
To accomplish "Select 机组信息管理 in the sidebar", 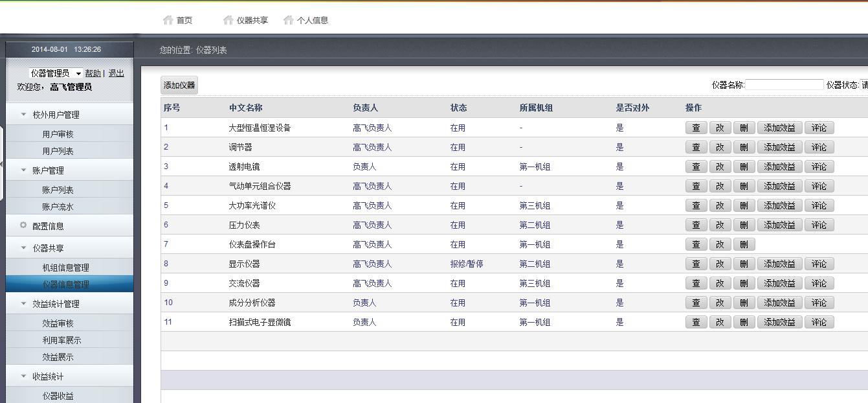I will tap(65, 268).
